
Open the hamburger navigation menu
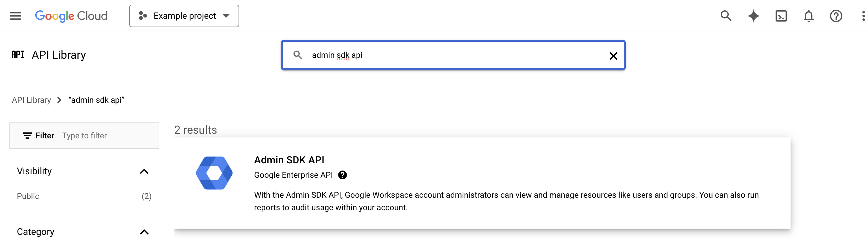tap(16, 16)
